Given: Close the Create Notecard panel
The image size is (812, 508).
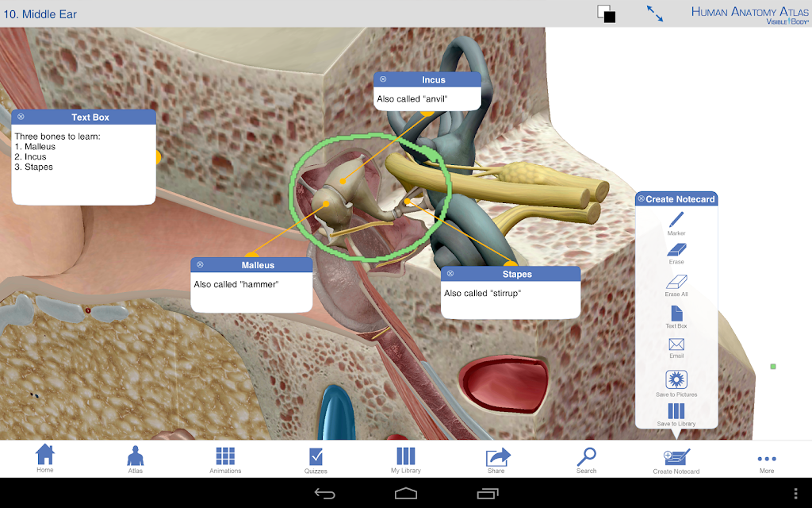Looking at the screenshot, I should click(x=641, y=198).
